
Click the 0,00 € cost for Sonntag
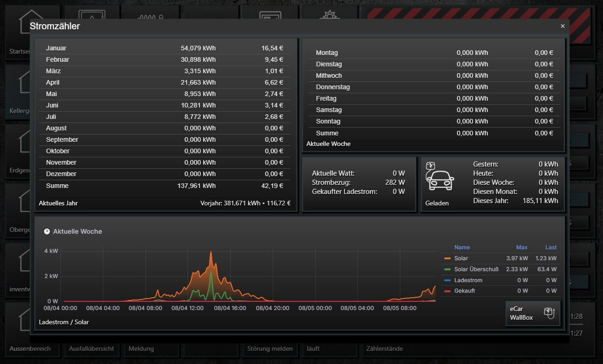point(544,121)
